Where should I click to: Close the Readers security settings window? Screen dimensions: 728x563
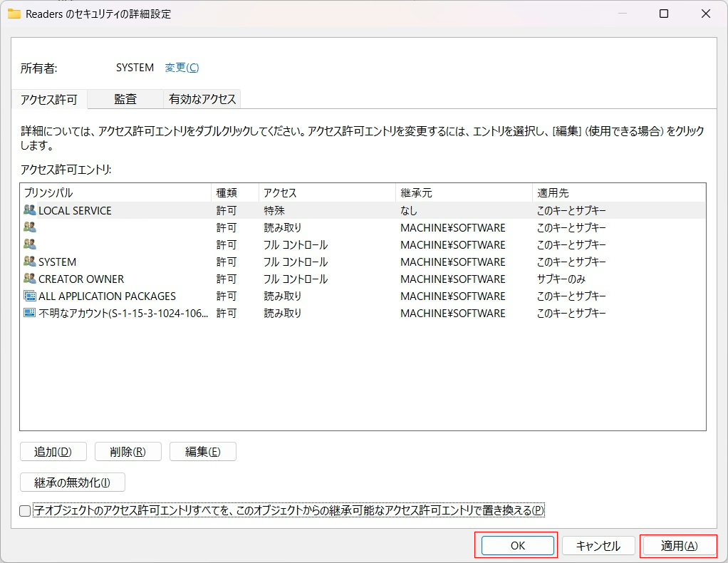click(x=706, y=14)
